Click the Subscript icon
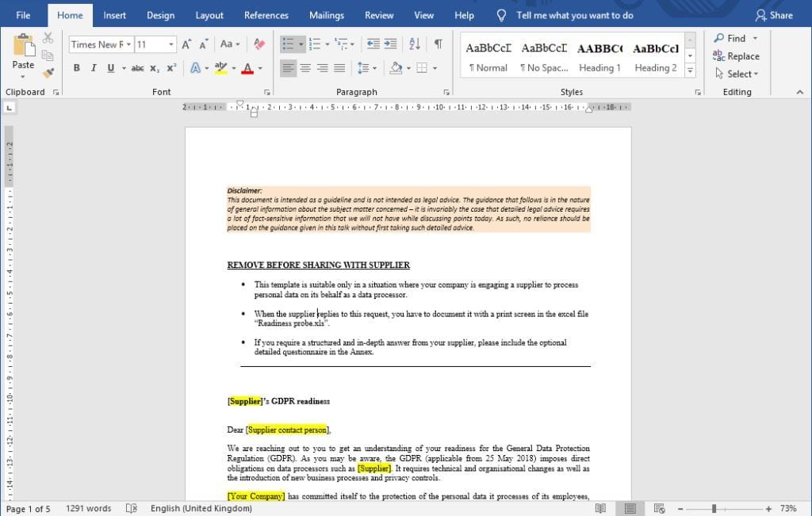The image size is (812, 516). tap(153, 68)
